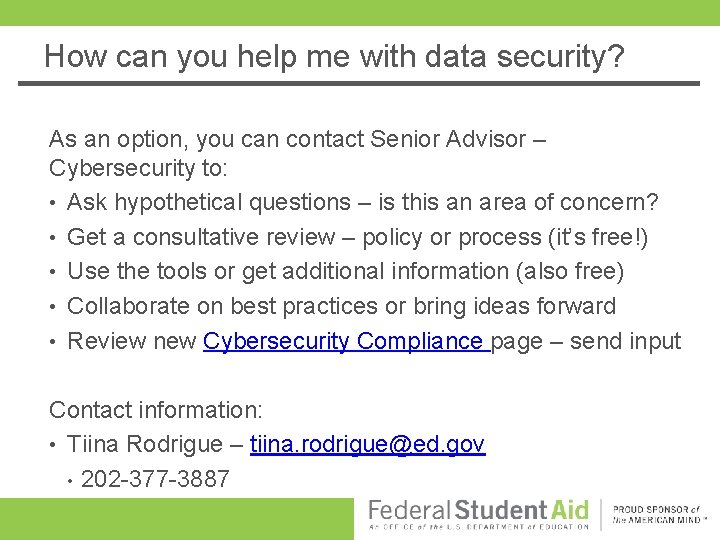Image resolution: width=720 pixels, height=540 pixels.
Task: Click the green bar at the top
Action: pos(360,12)
